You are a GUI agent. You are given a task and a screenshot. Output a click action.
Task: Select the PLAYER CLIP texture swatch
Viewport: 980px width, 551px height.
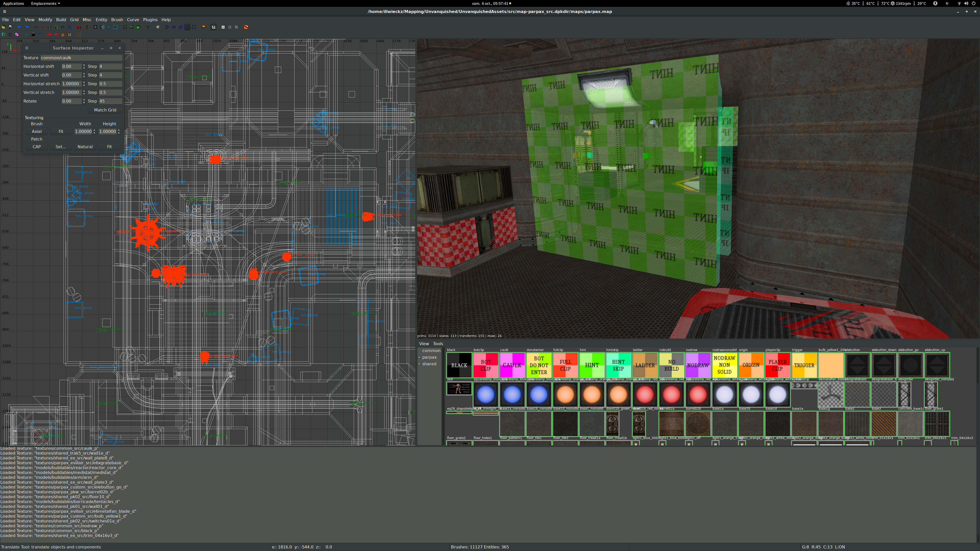click(x=778, y=365)
